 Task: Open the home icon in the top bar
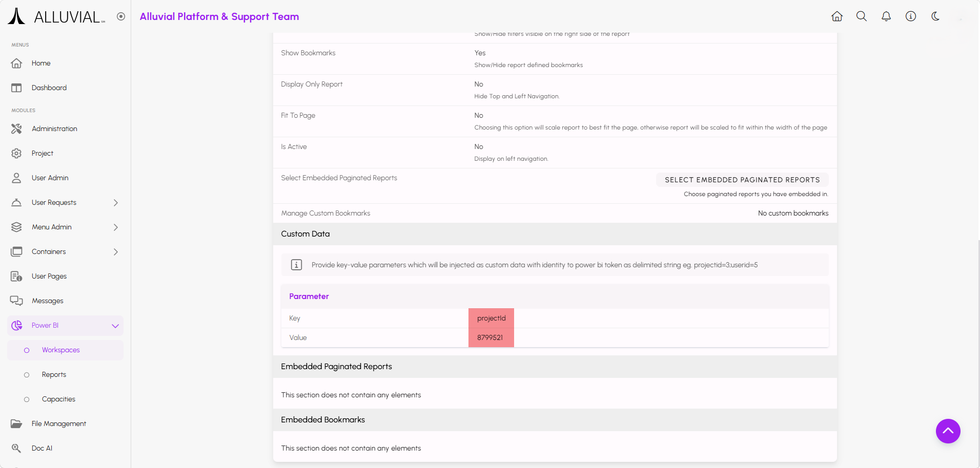click(x=837, y=16)
